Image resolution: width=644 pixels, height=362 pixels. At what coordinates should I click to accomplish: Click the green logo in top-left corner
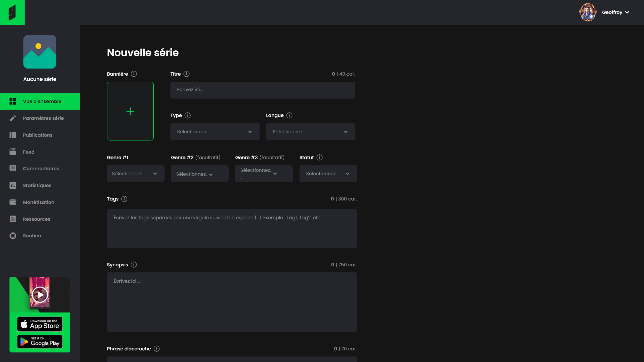[x=12, y=12]
